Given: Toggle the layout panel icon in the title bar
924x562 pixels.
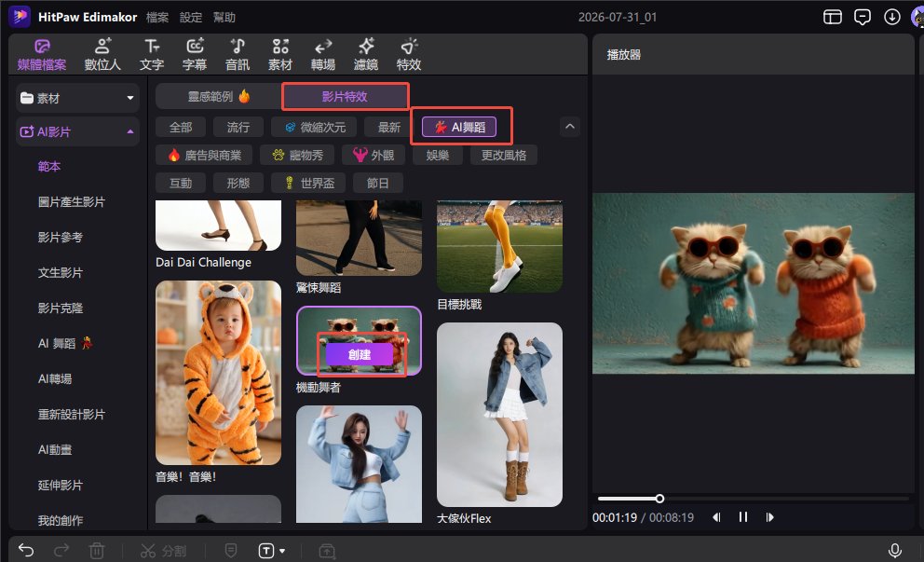Looking at the screenshot, I should [x=832, y=17].
